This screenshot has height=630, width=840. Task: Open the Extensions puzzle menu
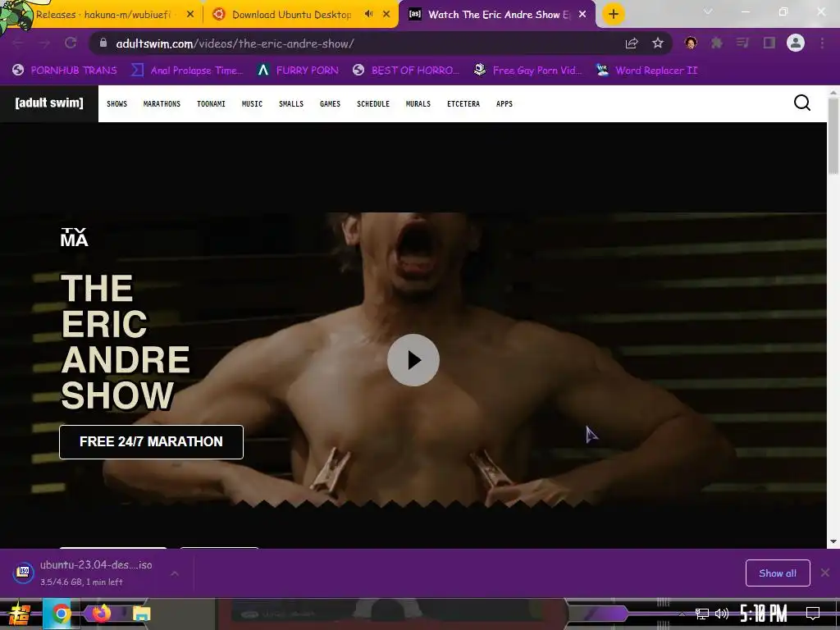pos(717,43)
